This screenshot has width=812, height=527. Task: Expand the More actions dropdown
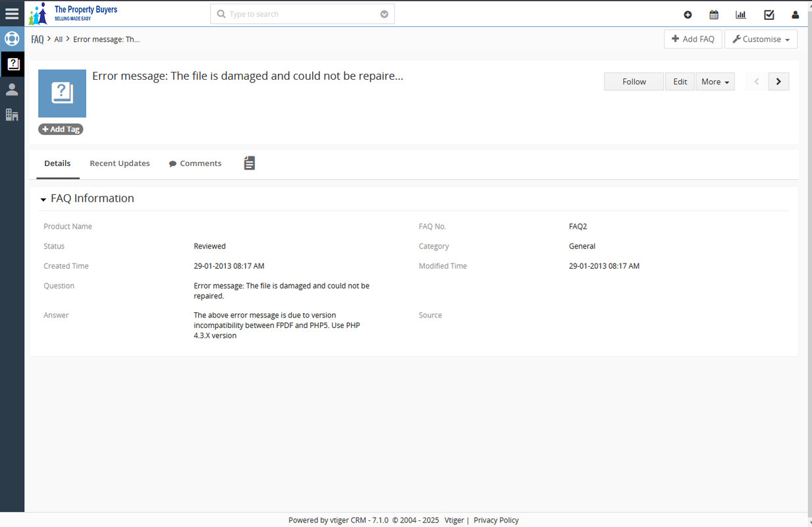point(715,82)
